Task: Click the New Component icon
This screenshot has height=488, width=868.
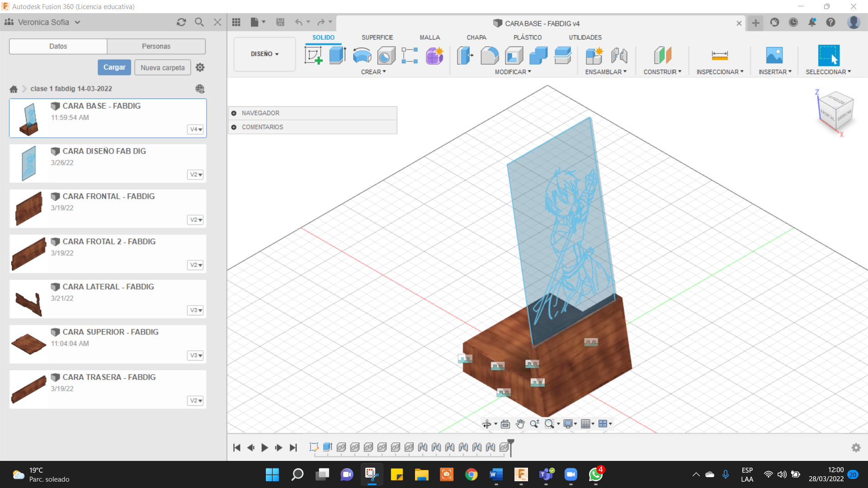Action: (x=594, y=56)
